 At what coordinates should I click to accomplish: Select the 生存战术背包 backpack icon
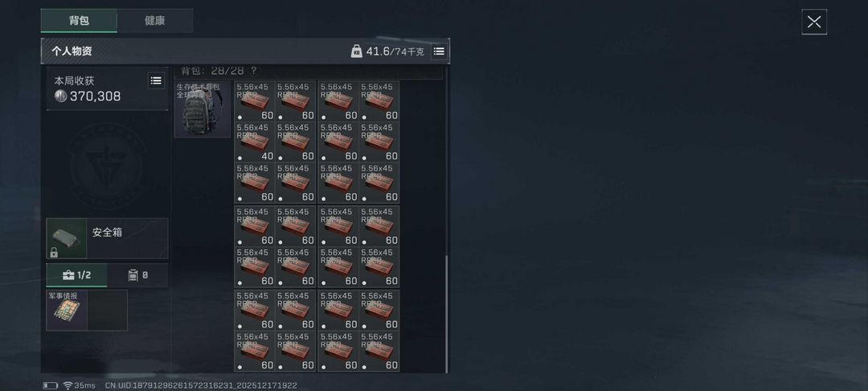(x=203, y=109)
